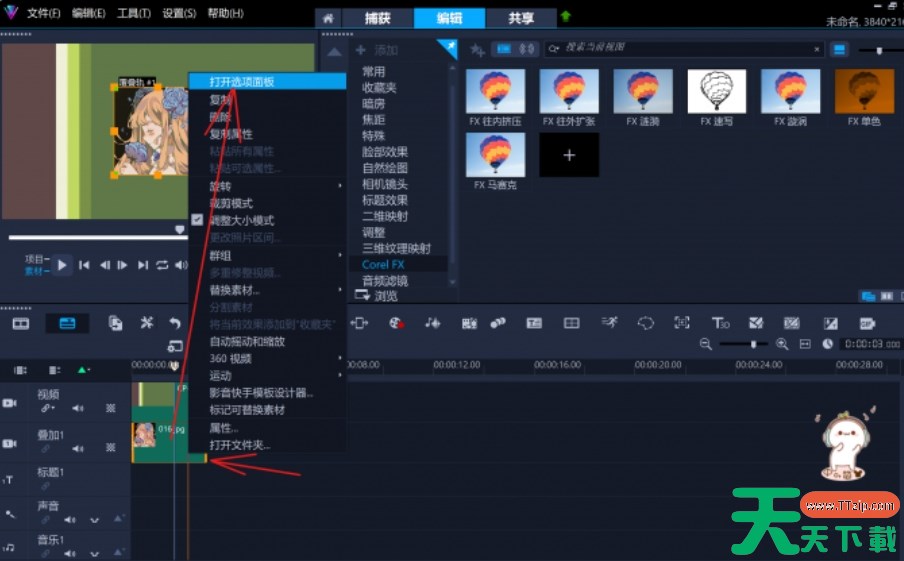Click the home tab icon

coord(328,18)
